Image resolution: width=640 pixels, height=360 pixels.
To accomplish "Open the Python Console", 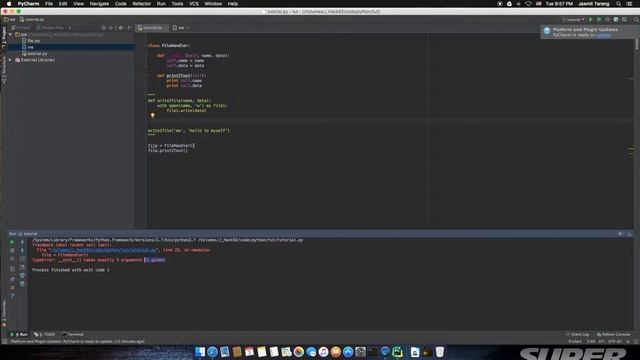I will point(613,334).
